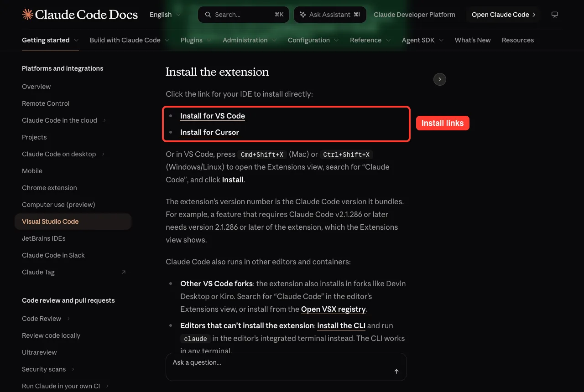Open Claude Code in Slack page
Viewport: 584px width, 392px height.
(x=53, y=255)
